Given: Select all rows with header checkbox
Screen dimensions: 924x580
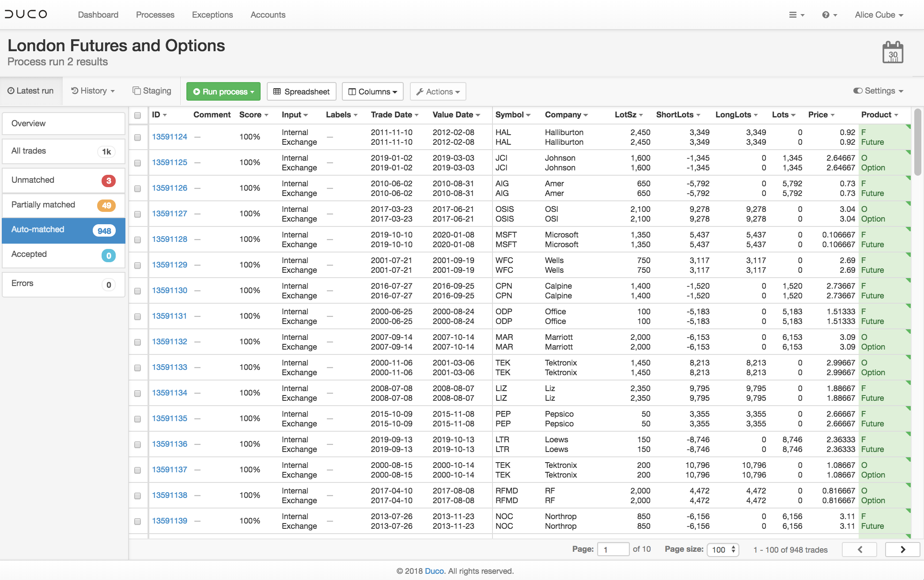Looking at the screenshot, I should 137,115.
